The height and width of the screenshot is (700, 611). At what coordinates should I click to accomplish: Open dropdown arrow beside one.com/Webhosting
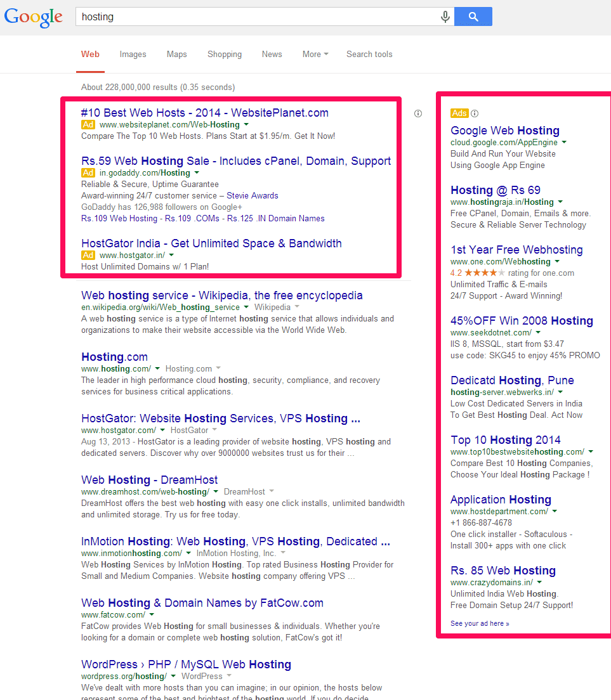(x=557, y=262)
